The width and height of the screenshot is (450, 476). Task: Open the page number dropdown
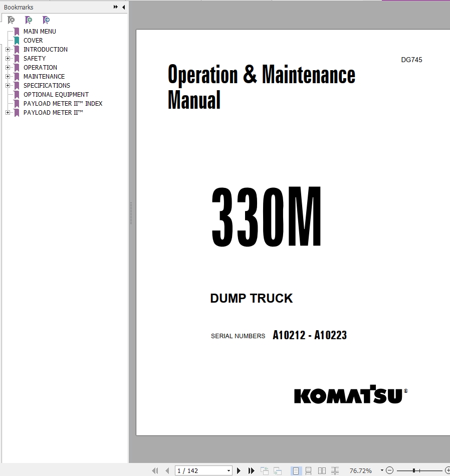(x=229, y=471)
